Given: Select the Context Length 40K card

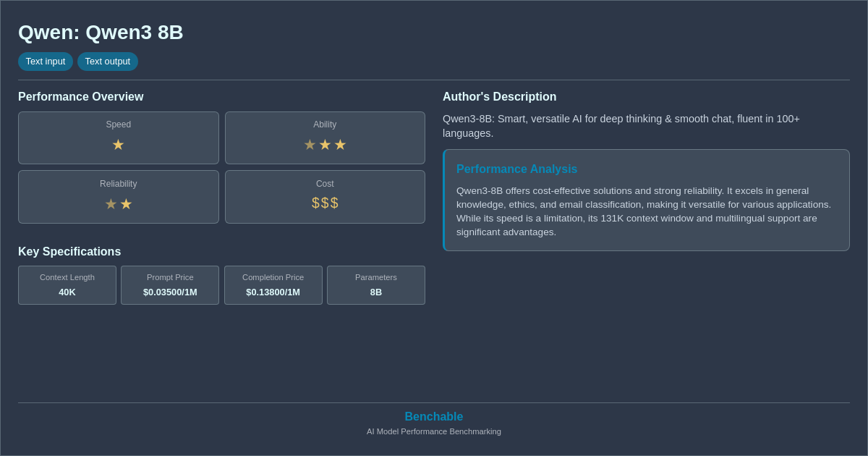Looking at the screenshot, I should coord(67,285).
